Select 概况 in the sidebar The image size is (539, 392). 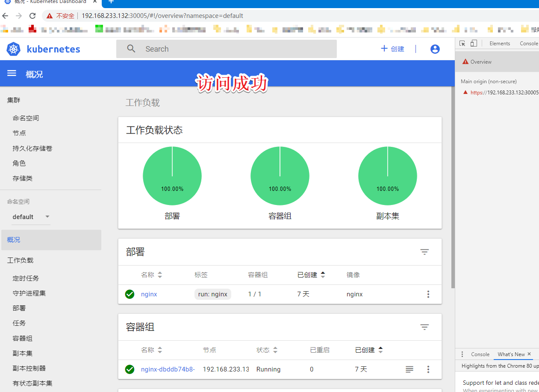click(50, 240)
